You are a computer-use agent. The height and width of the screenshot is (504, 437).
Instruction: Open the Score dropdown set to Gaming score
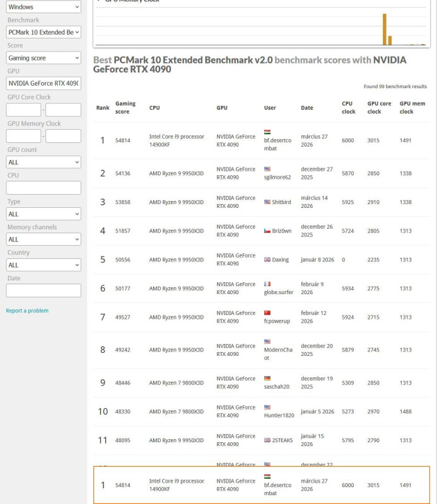pos(44,58)
